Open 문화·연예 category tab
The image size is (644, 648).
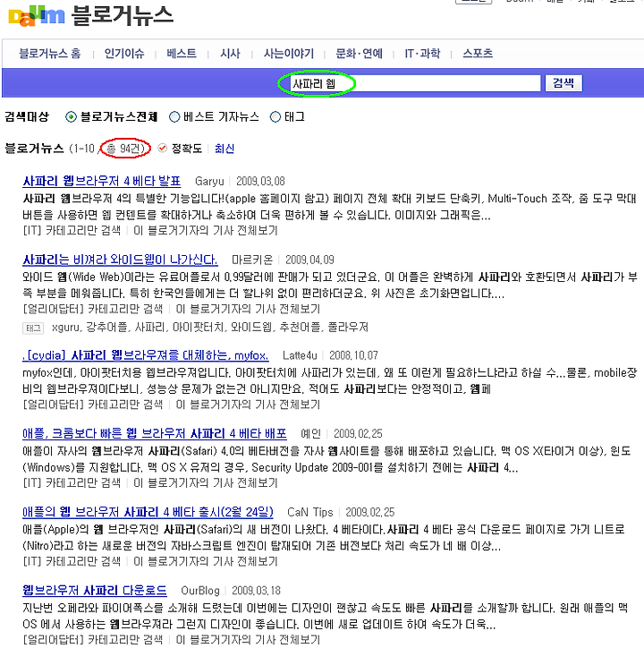coord(359,54)
